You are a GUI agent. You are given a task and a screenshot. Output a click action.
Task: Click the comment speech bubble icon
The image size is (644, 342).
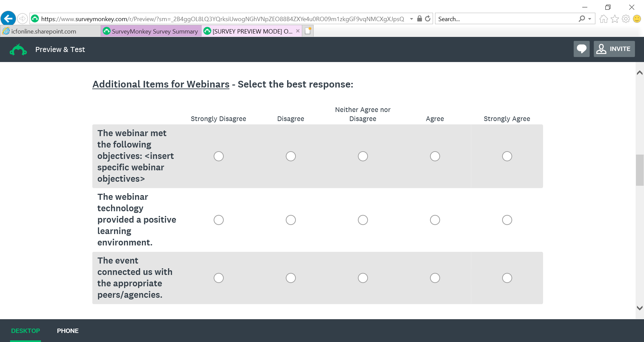point(581,49)
